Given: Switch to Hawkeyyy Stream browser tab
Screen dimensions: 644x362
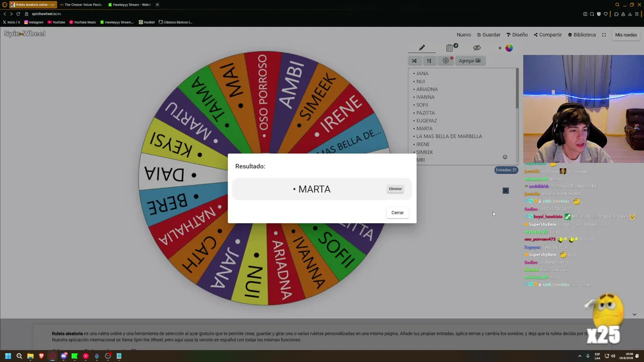Looking at the screenshot, I should [x=129, y=5].
